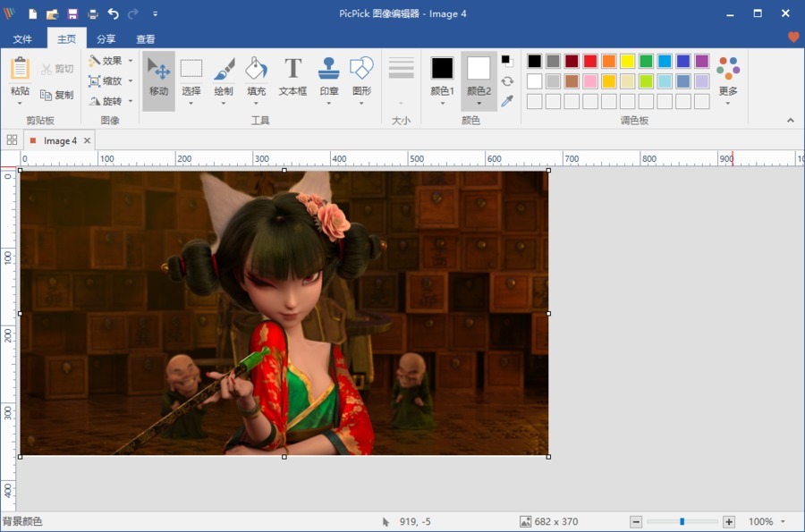This screenshot has width=805, height=532.
Task: Select the 文本框 text tool
Action: click(x=292, y=77)
